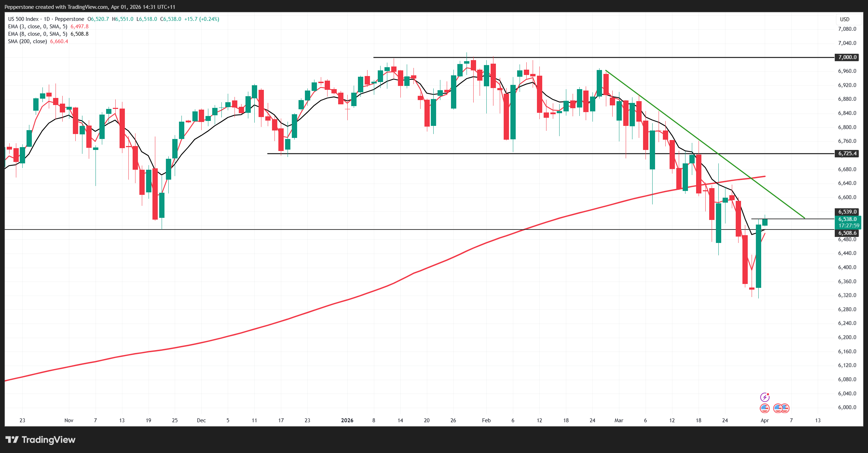Click the Apr label on the time axis
The height and width of the screenshot is (453, 868).
(765, 420)
